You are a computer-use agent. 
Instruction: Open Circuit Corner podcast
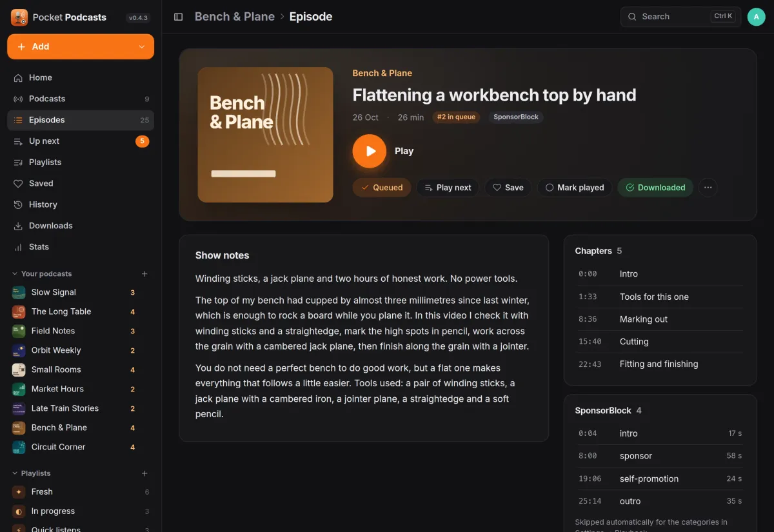click(81, 447)
